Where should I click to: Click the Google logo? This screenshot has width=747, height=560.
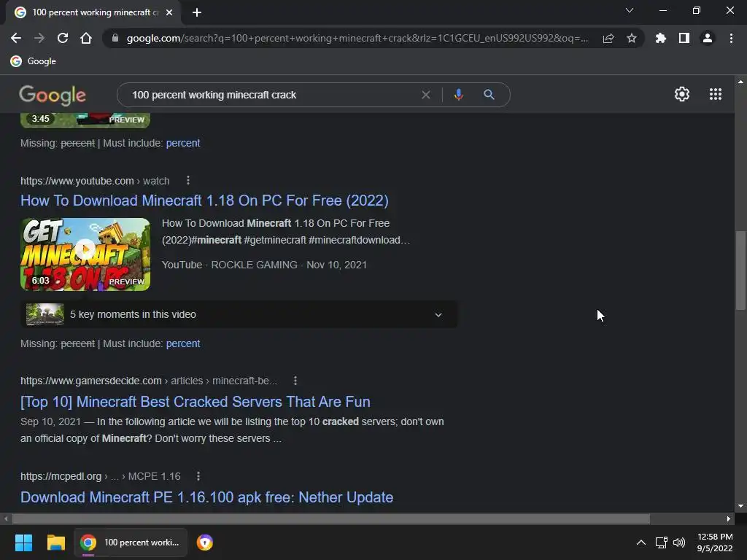(53, 96)
